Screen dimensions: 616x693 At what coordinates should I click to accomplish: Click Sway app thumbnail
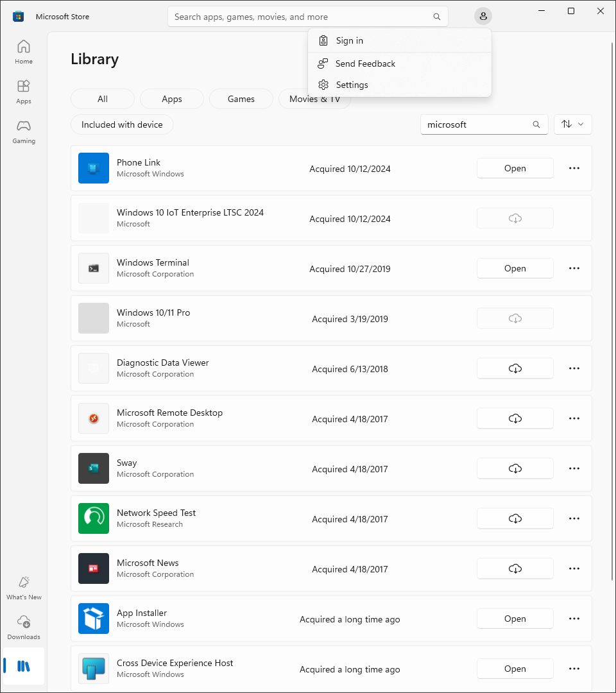[x=94, y=468]
